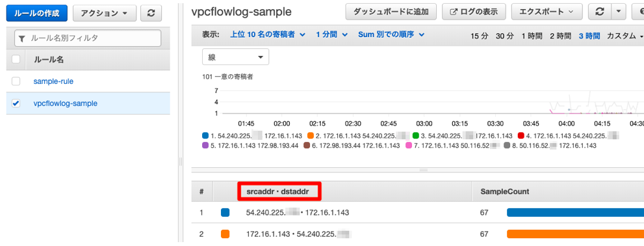Viewport: 644px width, 246px height.
Task: Click legend text 6. 172.98.193.44 172.16.1.143
Action: (355, 146)
